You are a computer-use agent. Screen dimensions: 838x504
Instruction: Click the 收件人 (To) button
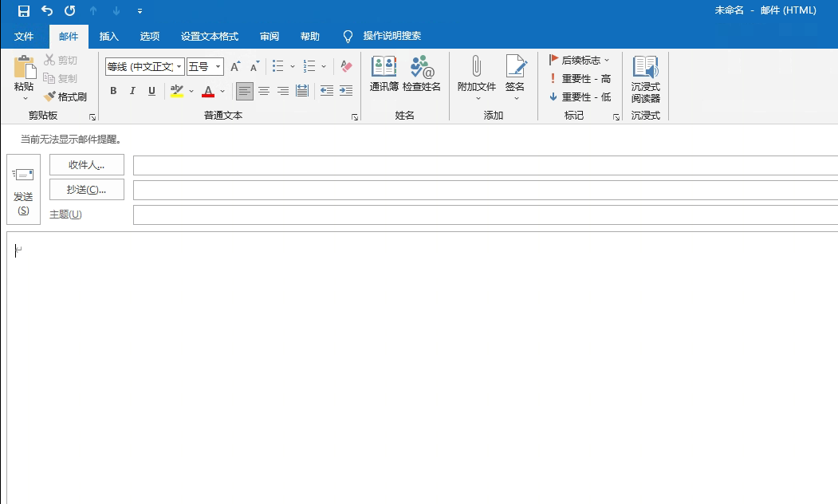[x=86, y=165]
